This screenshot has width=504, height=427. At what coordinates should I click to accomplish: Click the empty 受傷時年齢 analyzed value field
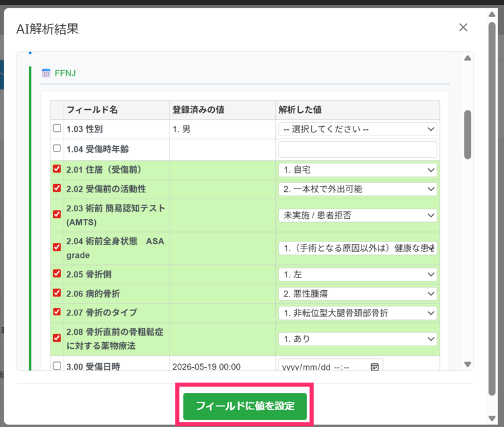coord(357,149)
